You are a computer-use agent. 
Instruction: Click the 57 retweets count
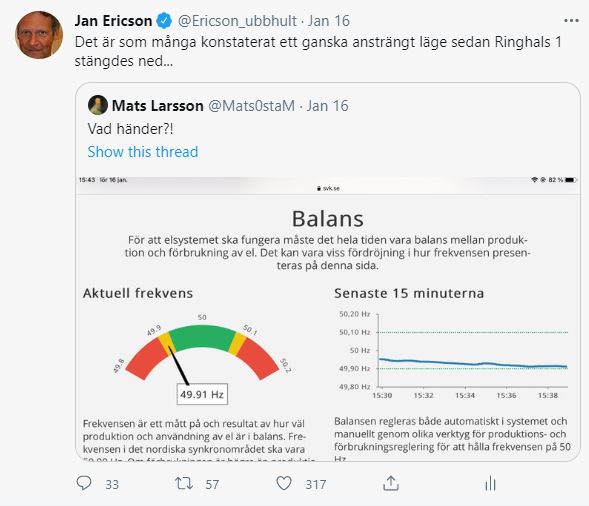click(x=212, y=485)
